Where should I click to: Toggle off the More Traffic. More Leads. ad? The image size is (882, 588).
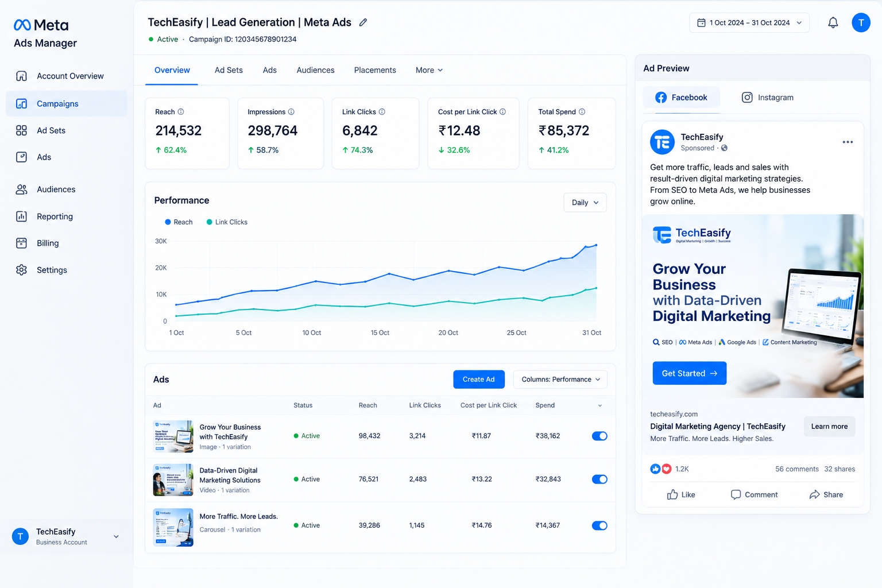point(599,525)
